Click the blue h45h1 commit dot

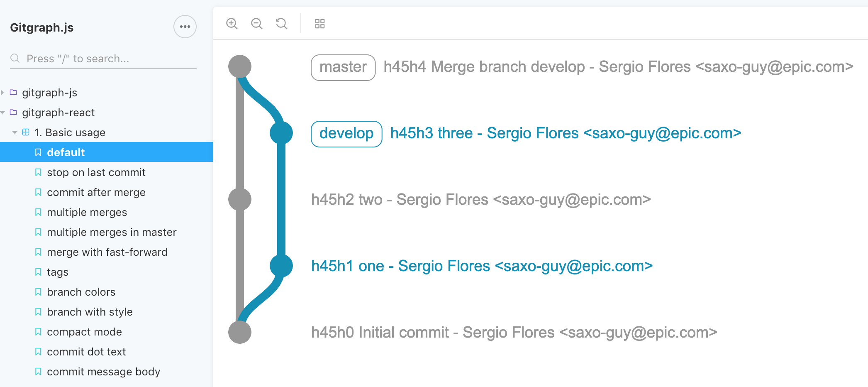coord(281,266)
